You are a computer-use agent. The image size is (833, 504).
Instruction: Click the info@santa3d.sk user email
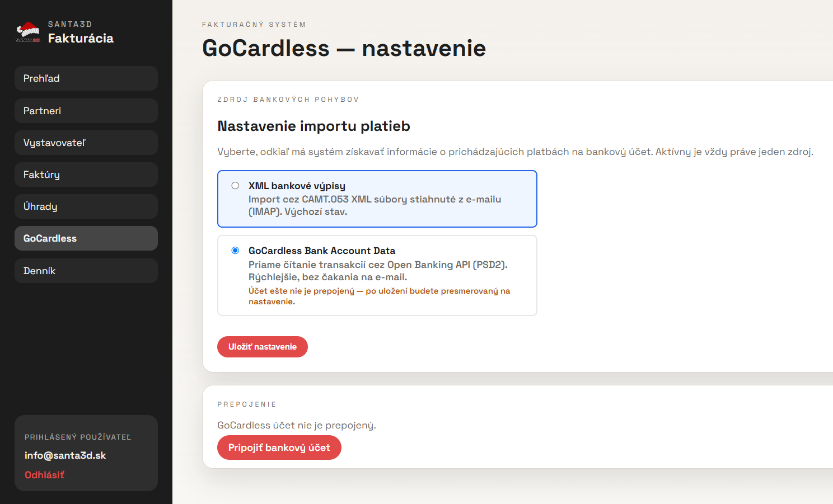click(65, 455)
